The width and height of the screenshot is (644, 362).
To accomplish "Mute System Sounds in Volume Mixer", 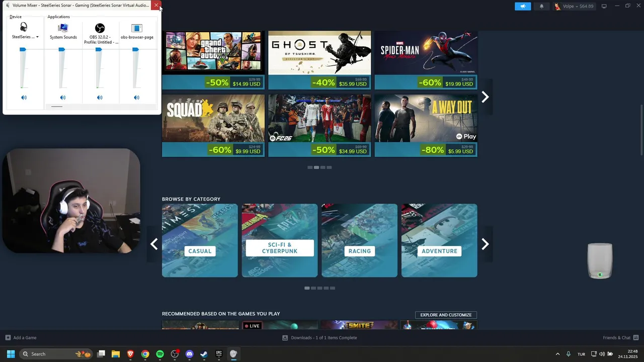I will tap(63, 98).
